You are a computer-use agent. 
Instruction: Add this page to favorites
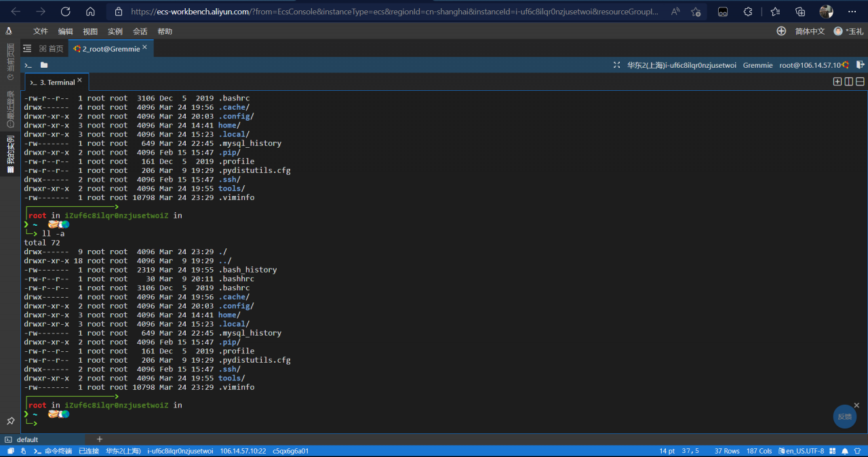point(696,12)
